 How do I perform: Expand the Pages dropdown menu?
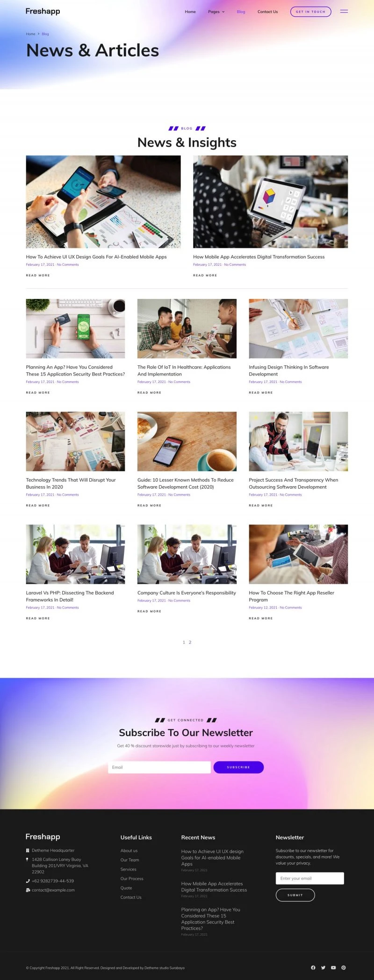click(x=216, y=12)
